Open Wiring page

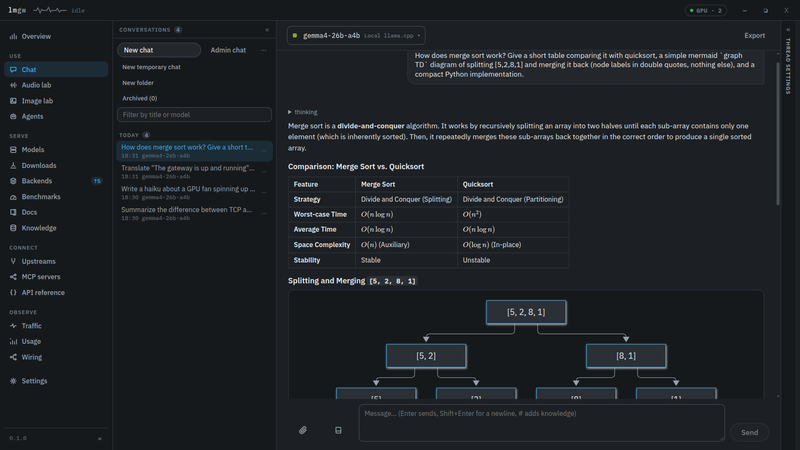tap(56, 357)
